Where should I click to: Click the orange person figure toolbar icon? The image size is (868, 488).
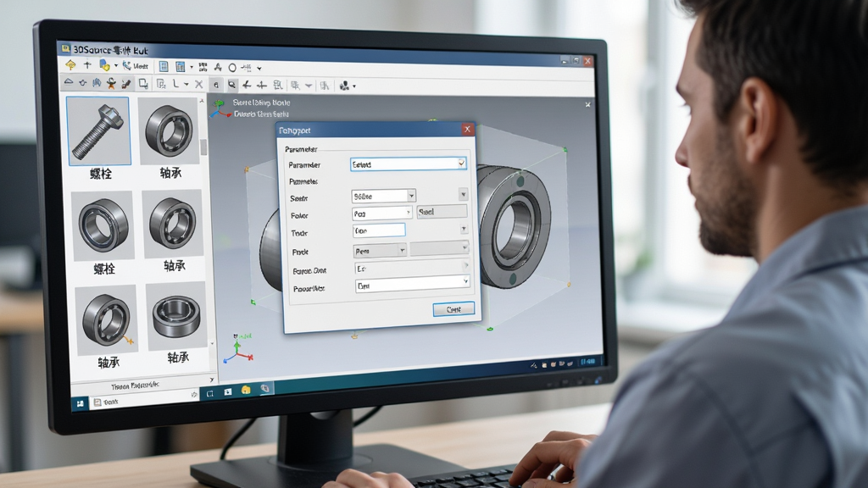(111, 83)
